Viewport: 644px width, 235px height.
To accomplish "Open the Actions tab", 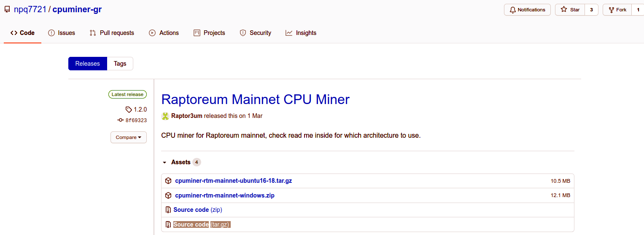I will [x=164, y=33].
